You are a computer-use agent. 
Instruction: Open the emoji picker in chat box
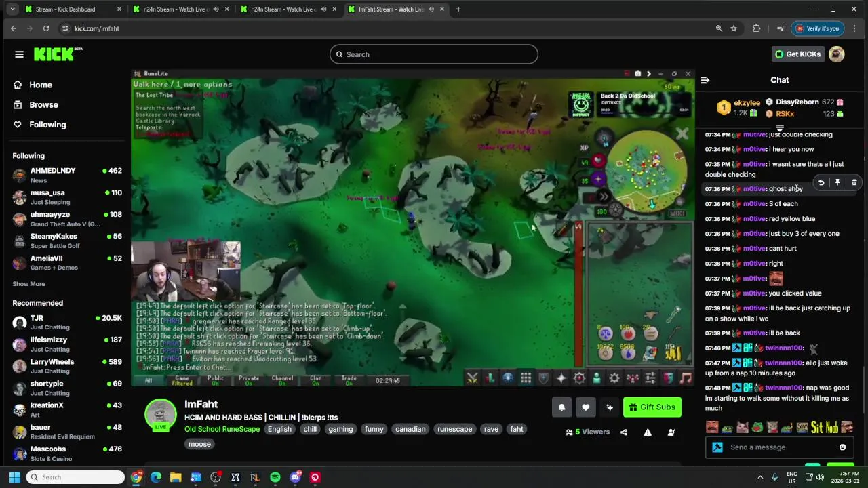[x=842, y=447]
